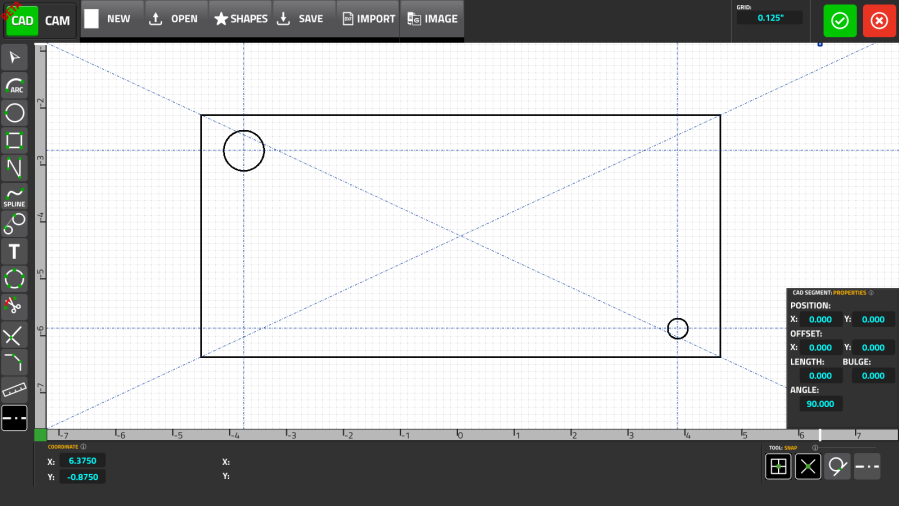Edit Offset Y value field
Viewport: 899px width, 506px height.
pyautogui.click(x=873, y=347)
